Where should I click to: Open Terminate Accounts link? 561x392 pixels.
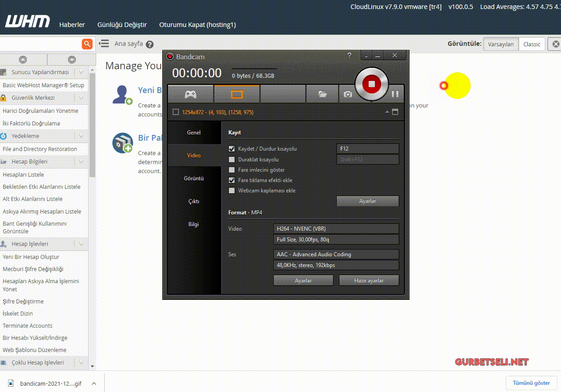click(x=28, y=325)
